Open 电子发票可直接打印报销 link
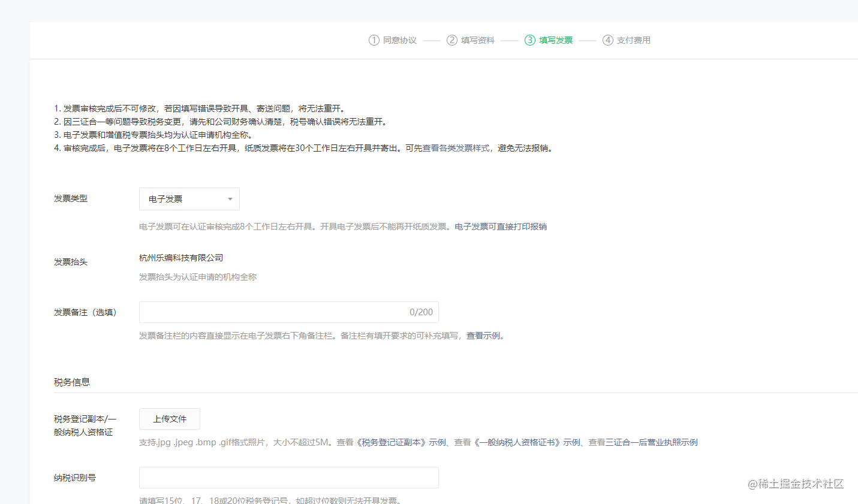 [501, 227]
